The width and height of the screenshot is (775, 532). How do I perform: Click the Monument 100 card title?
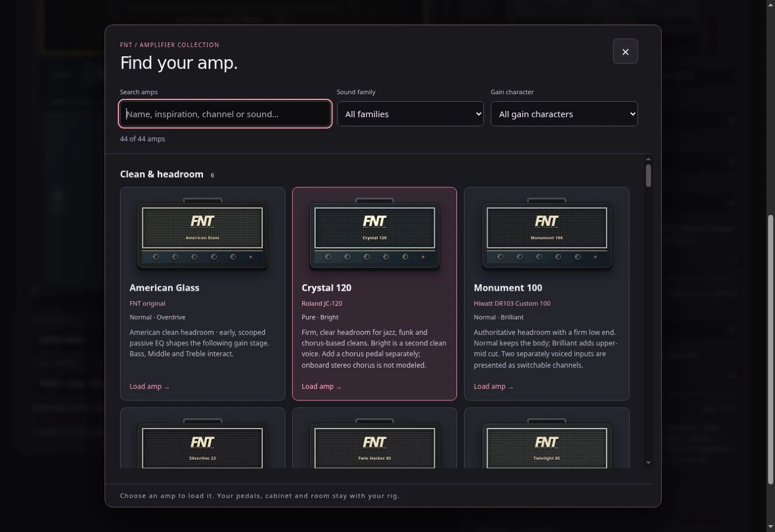point(508,288)
